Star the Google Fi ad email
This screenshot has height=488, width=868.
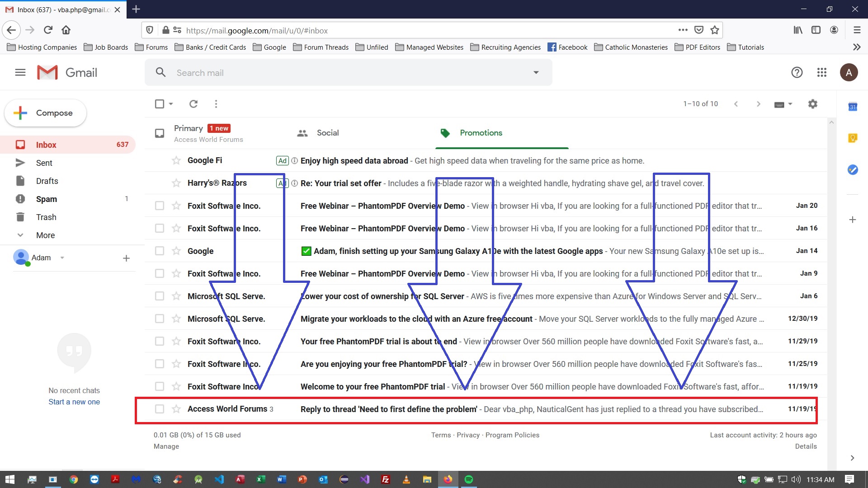click(176, 160)
